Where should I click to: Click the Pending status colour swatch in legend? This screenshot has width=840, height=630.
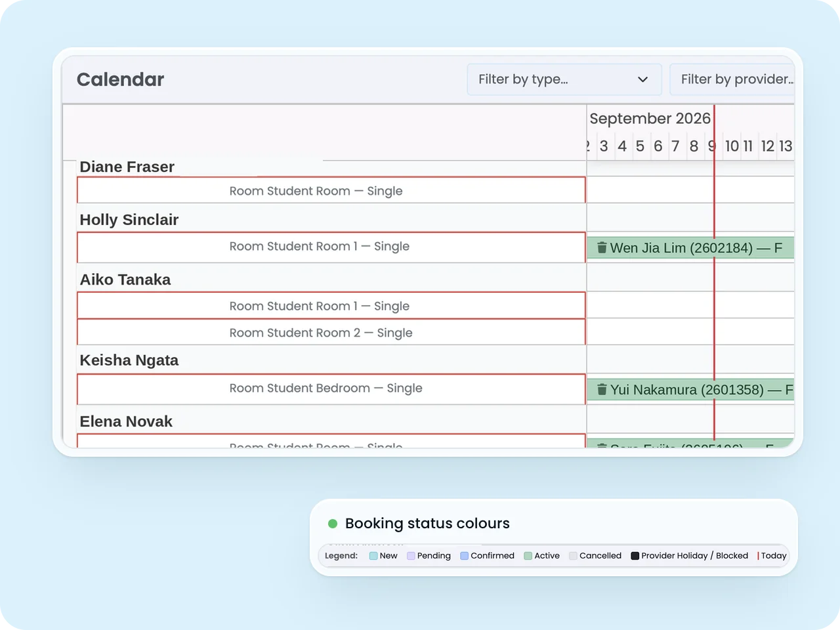[411, 556]
